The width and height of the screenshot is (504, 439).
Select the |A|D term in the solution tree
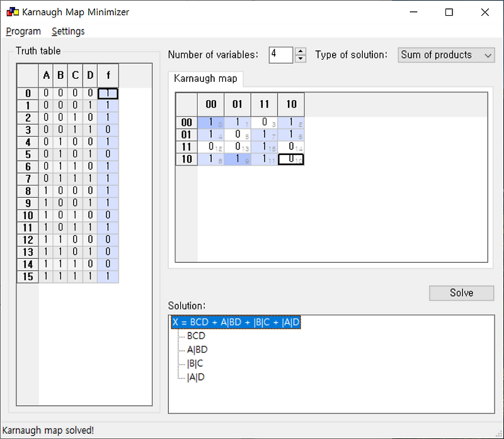(x=196, y=377)
